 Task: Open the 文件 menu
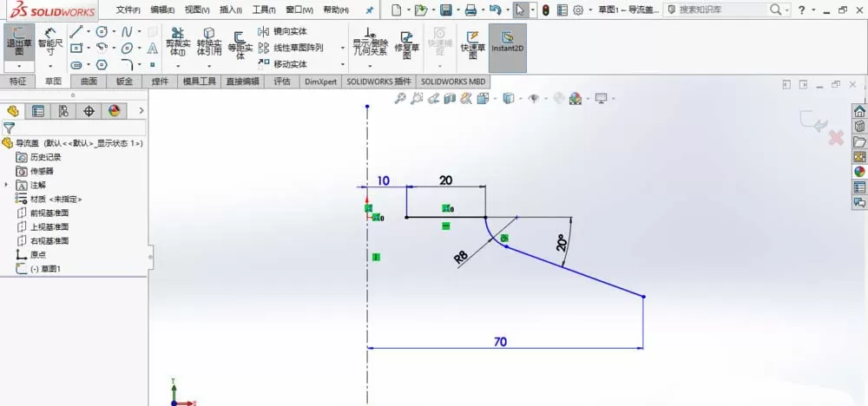(128, 10)
